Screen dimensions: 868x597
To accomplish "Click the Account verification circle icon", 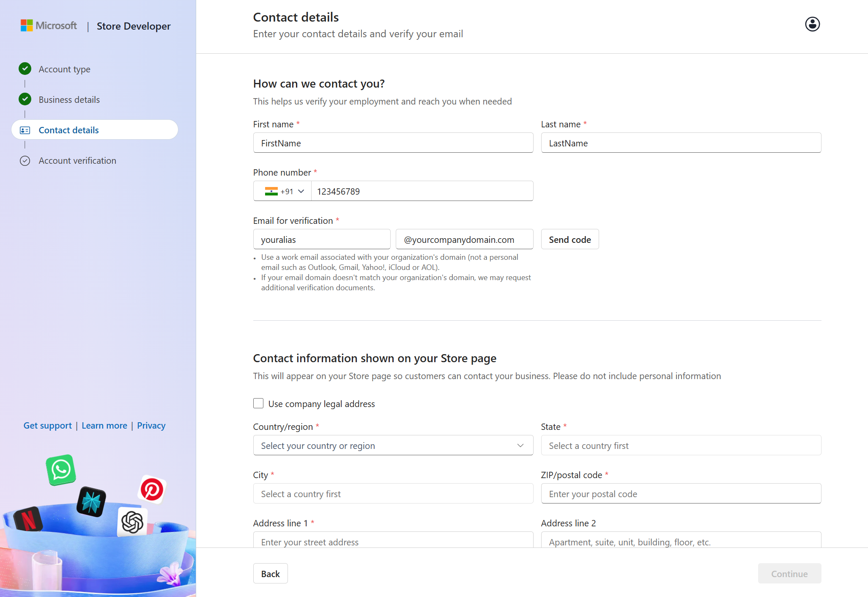I will [x=25, y=160].
